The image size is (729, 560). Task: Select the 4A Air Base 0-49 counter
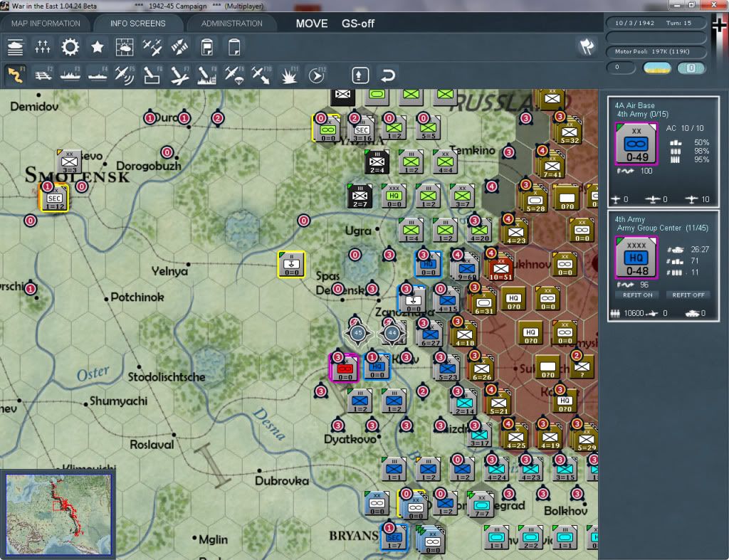coord(636,144)
